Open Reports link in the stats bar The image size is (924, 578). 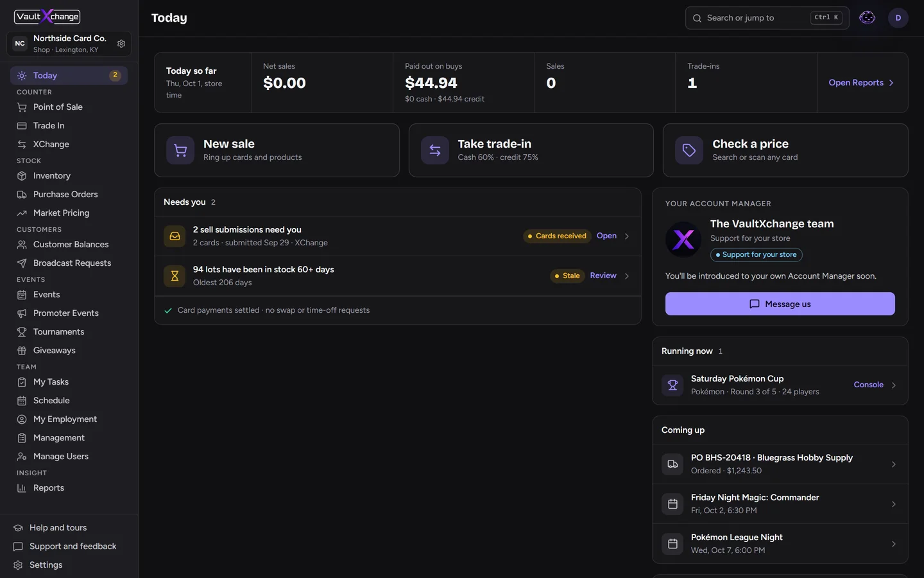pos(861,83)
